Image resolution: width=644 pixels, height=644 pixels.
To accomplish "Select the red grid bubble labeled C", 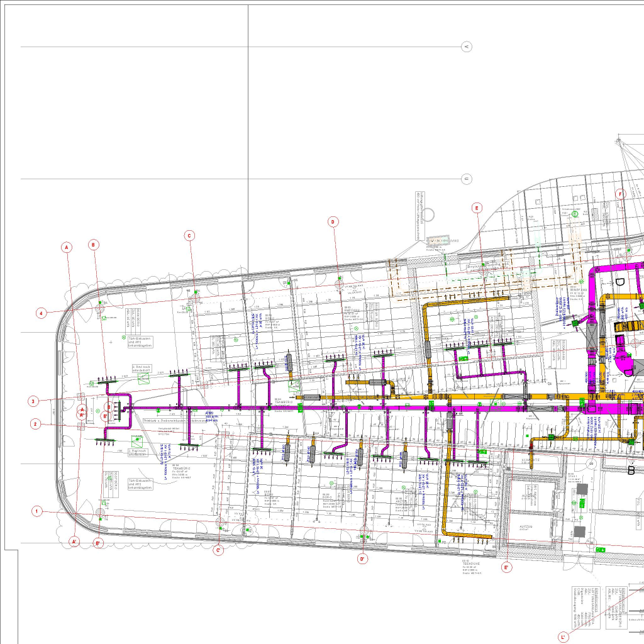I will (189, 236).
